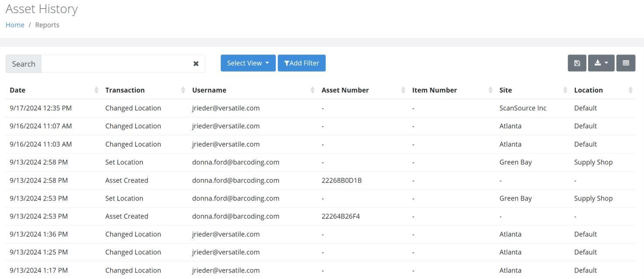The image size is (644, 279).
Task: Click Asset Created in the 2:53 PM row
Action: 127,216
